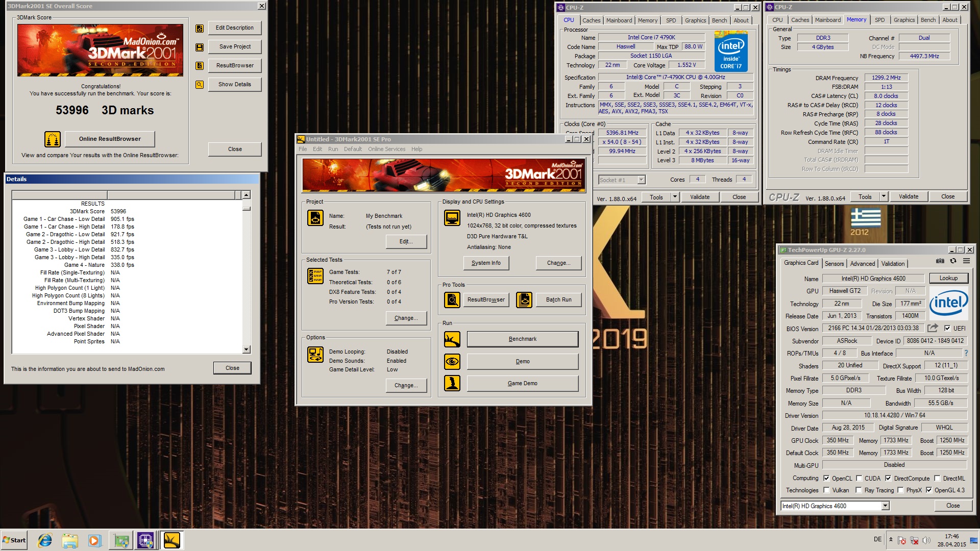Open the Advanced tab in GPU-Z
Viewport: 980px width, 551px height.
pos(863,264)
